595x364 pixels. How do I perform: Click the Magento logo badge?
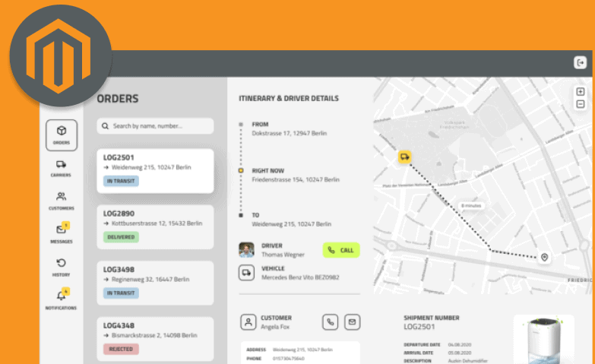click(60, 55)
